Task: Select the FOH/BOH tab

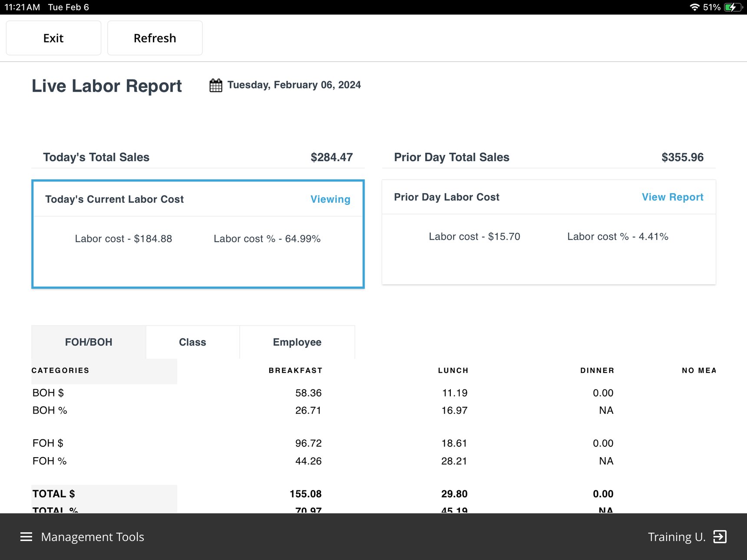Action: (x=89, y=342)
